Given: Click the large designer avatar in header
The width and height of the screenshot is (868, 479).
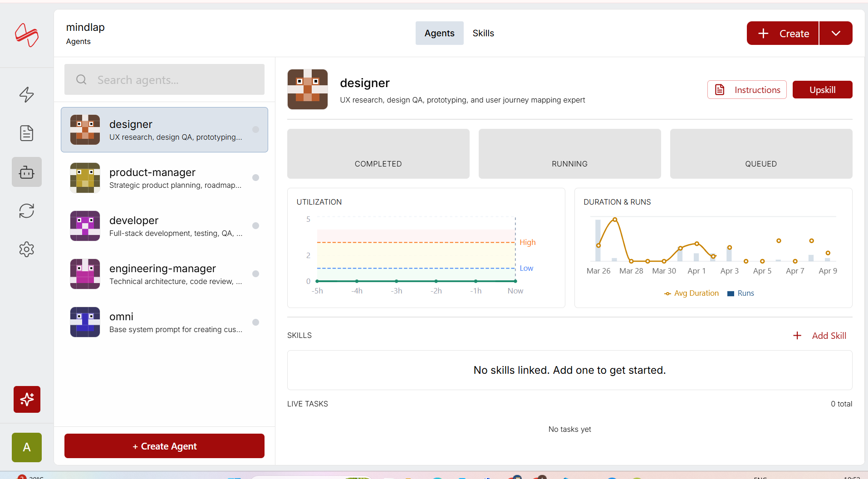Looking at the screenshot, I should (308, 89).
